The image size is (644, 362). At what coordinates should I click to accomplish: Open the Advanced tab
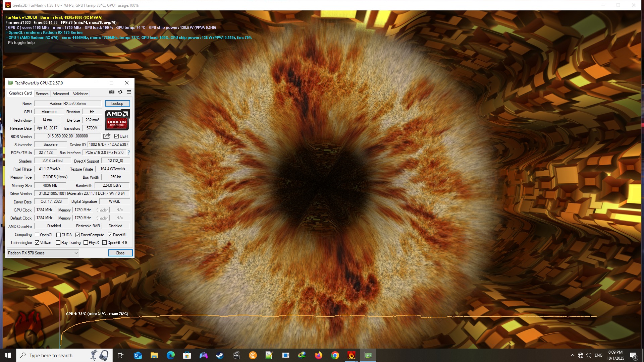click(x=61, y=94)
